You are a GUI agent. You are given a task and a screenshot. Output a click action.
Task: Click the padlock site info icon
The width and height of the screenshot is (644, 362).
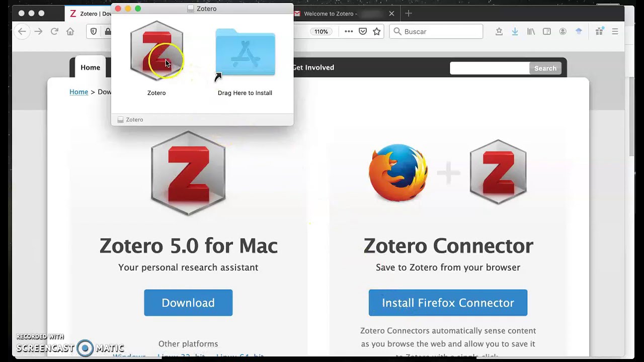(x=107, y=32)
